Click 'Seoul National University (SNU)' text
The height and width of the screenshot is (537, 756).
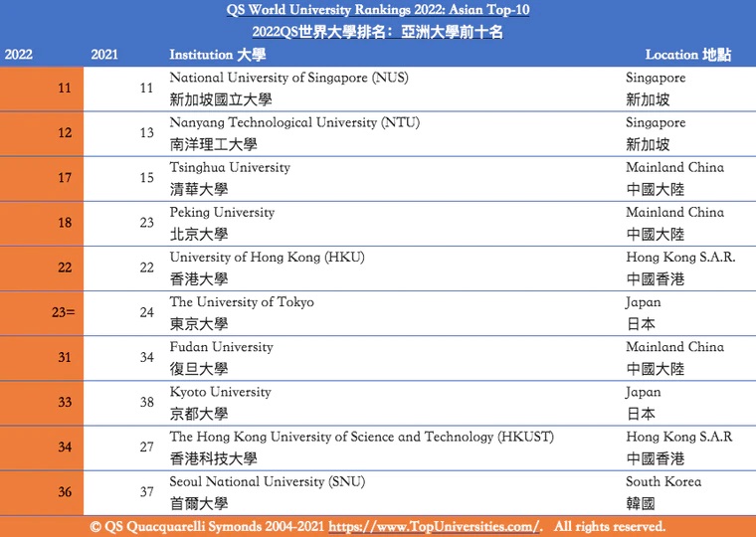point(268,481)
